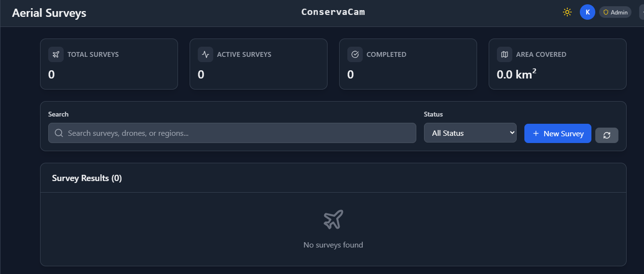
Task: Click the Survey Results (0) heading
Action: pyautogui.click(x=87, y=178)
